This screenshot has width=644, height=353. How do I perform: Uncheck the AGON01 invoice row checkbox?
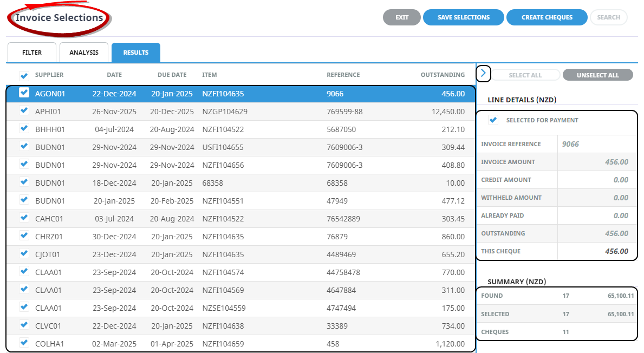[x=24, y=93]
